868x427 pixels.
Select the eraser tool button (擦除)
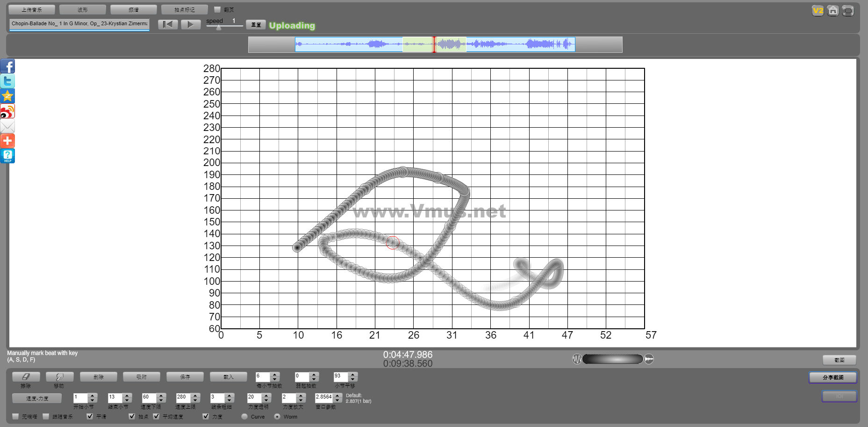[26, 376]
